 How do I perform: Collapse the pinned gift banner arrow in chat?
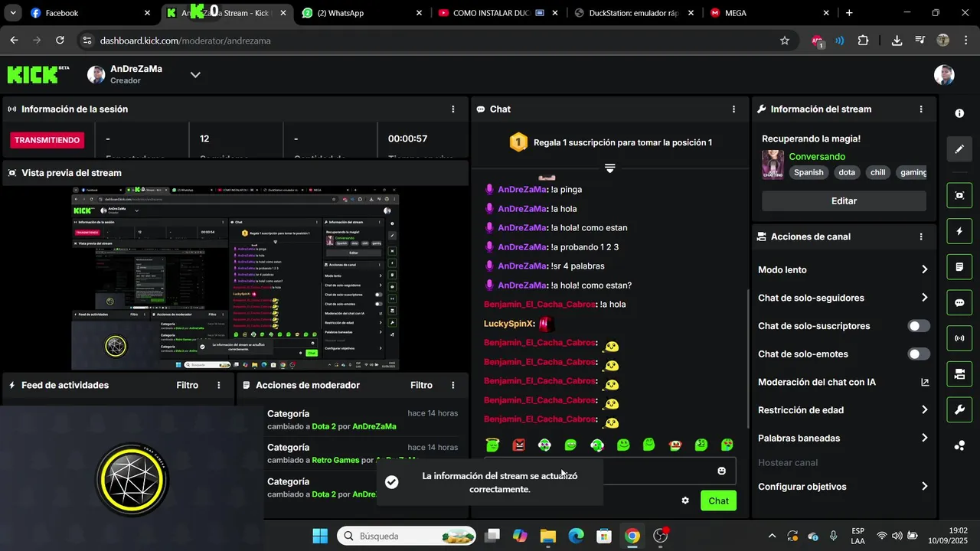coord(609,168)
